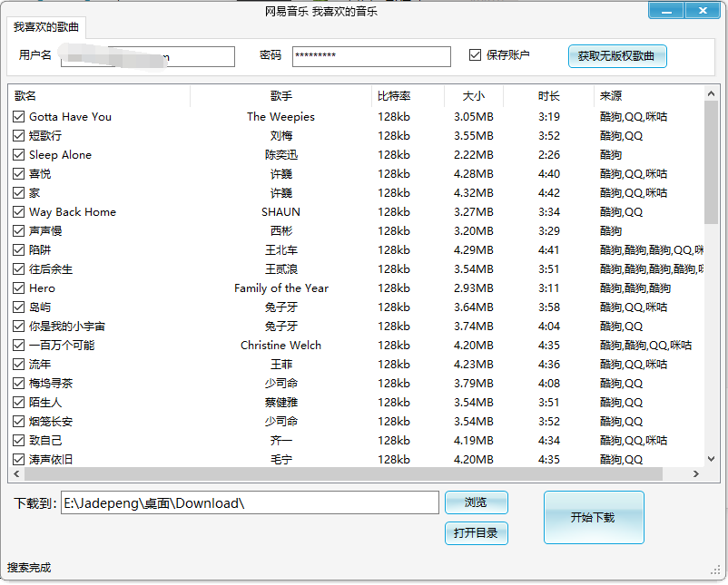The height and width of the screenshot is (585, 728).
Task: Click the window resize grip icon
Action: pos(715,570)
